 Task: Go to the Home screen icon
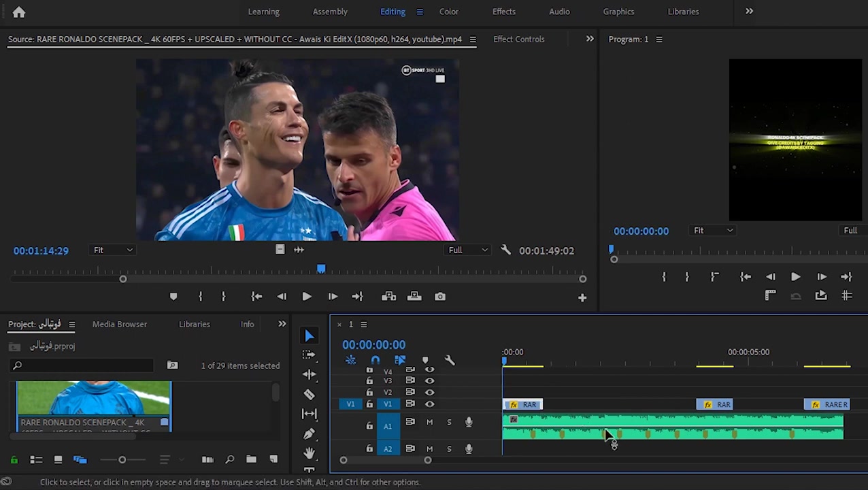[x=19, y=12]
